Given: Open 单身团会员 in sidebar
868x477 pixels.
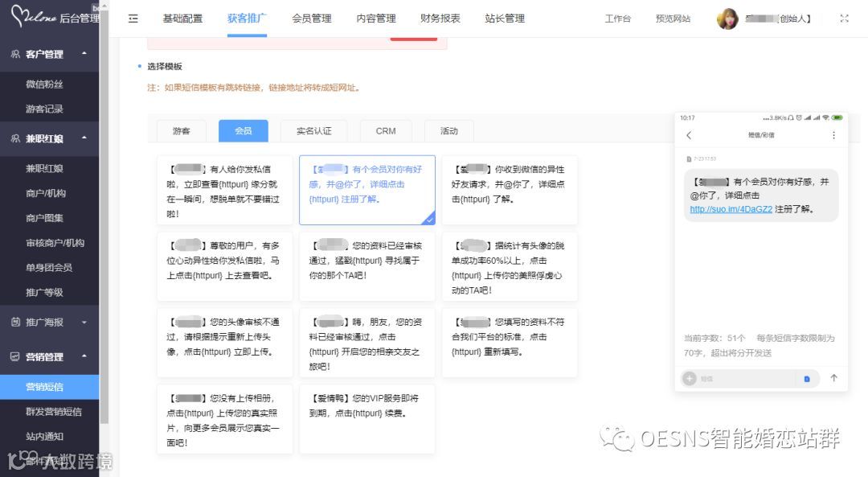Looking at the screenshot, I should click(49, 268).
